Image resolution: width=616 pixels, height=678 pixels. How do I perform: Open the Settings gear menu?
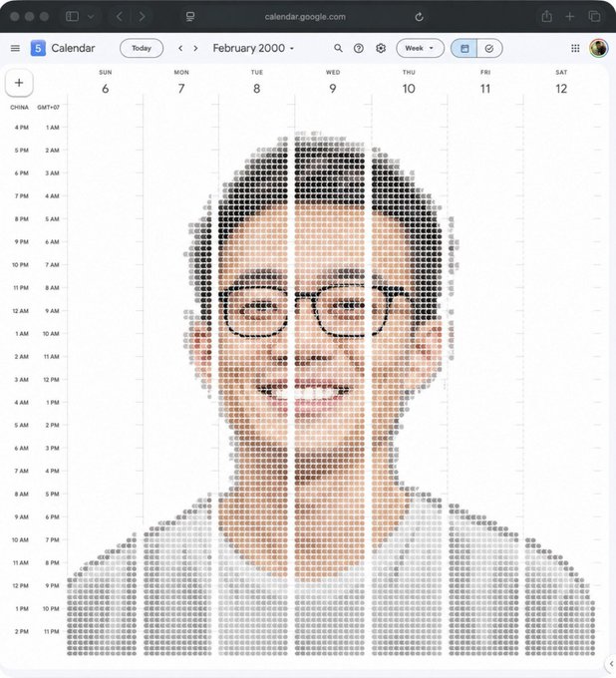[x=381, y=48]
